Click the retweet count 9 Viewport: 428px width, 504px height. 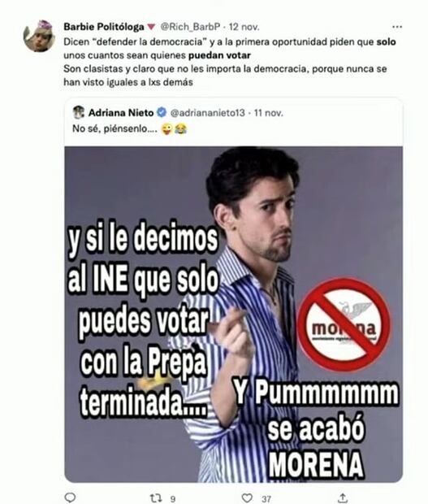[173, 498]
